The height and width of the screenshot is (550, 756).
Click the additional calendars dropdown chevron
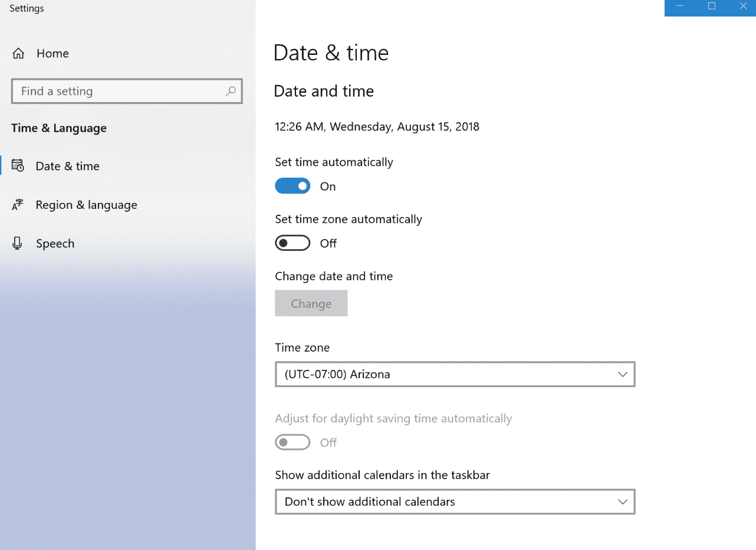click(622, 502)
